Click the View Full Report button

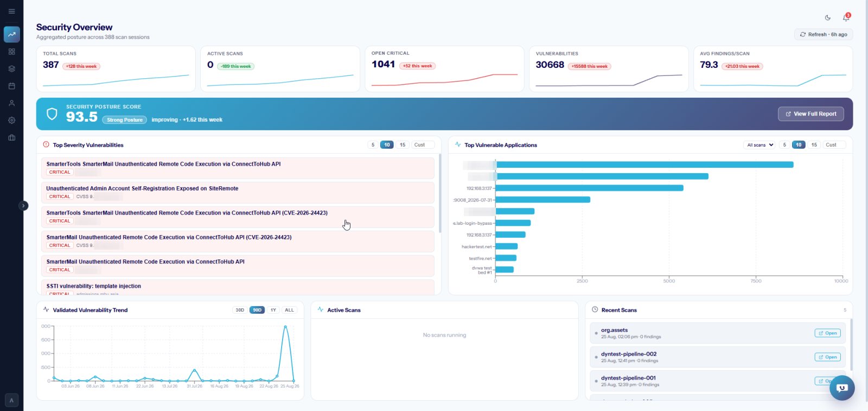(x=811, y=114)
